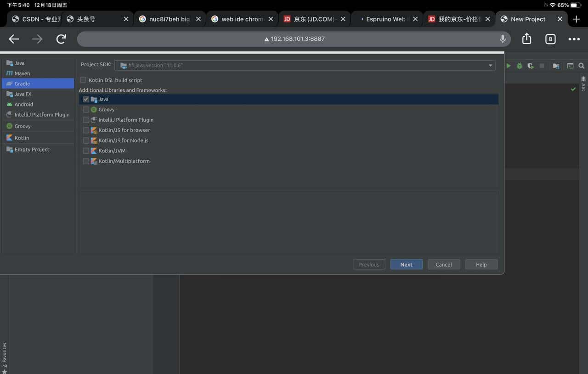Screen dimensions: 588x374
Task: Run the application with green play icon
Action: 509,66
